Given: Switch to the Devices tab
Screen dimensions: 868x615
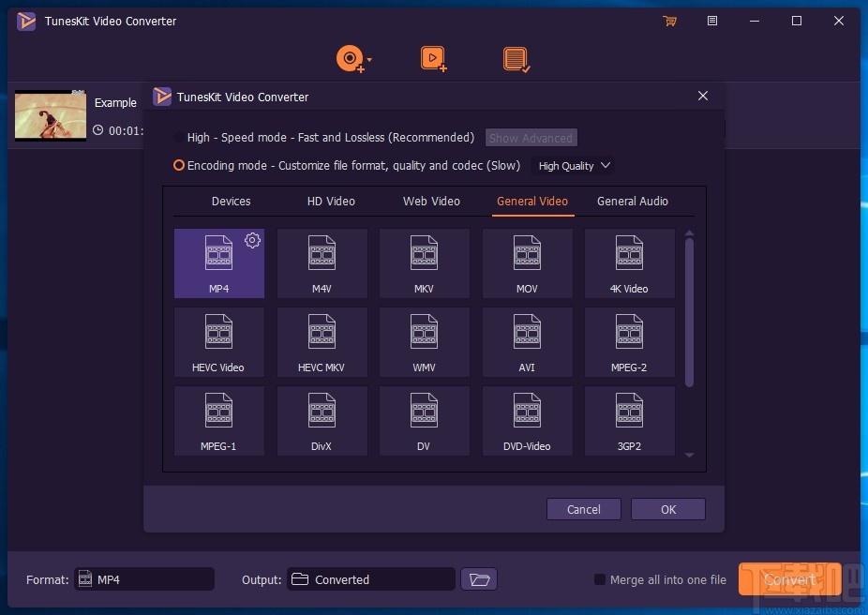Looking at the screenshot, I should pyautogui.click(x=231, y=202).
